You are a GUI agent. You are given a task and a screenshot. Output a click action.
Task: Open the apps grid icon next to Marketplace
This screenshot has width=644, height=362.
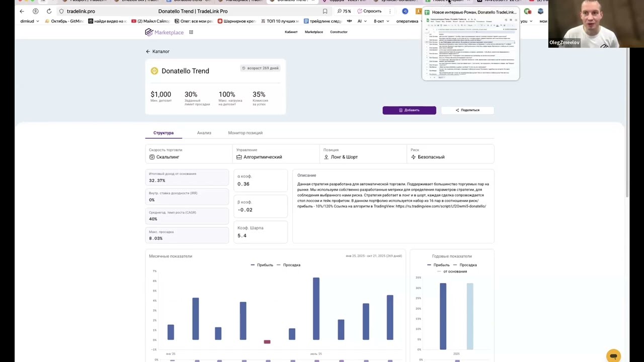click(x=191, y=32)
